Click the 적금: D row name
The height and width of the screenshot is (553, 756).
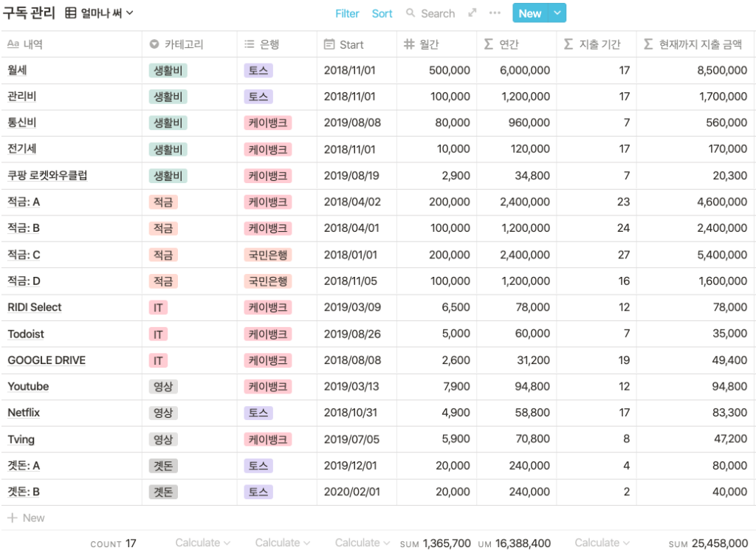click(24, 281)
